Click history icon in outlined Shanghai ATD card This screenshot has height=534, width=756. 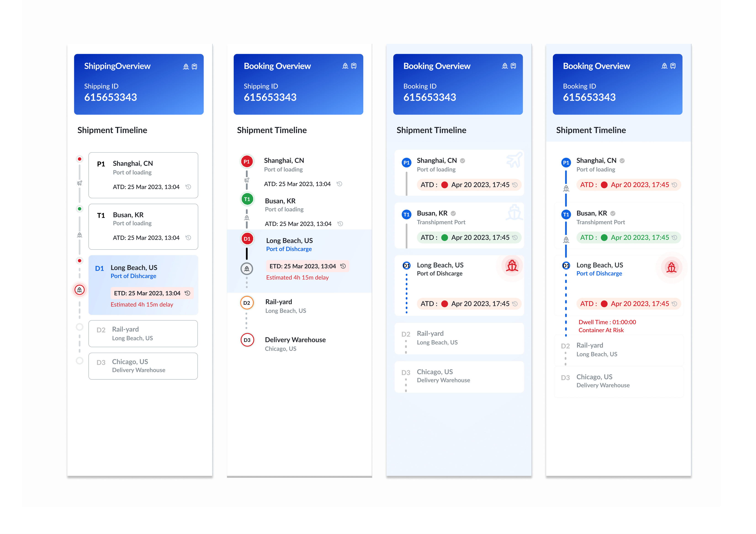[188, 187]
